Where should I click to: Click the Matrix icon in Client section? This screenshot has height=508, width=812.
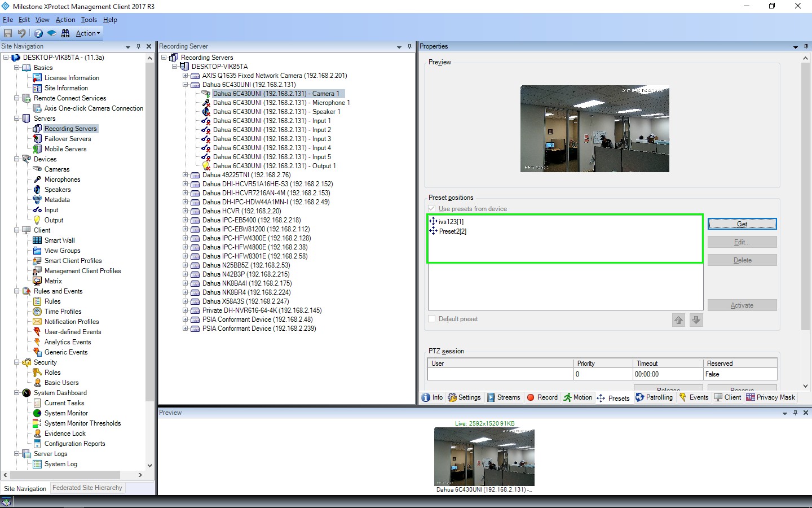[x=37, y=281]
